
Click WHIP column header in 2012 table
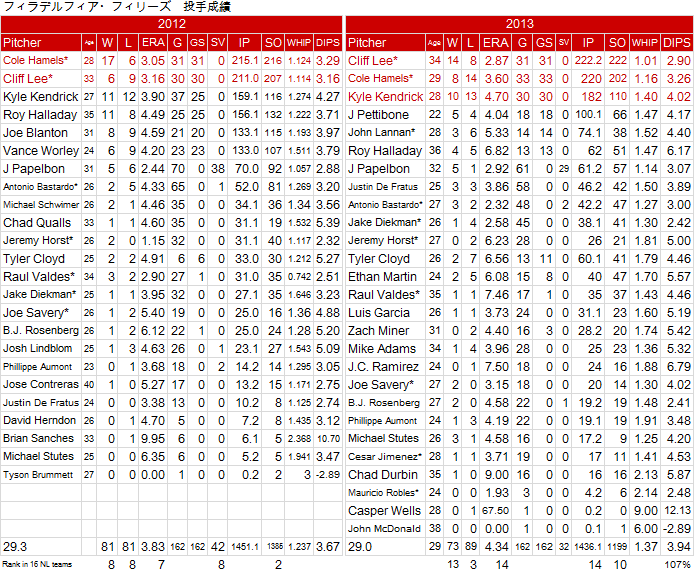pos(299,42)
